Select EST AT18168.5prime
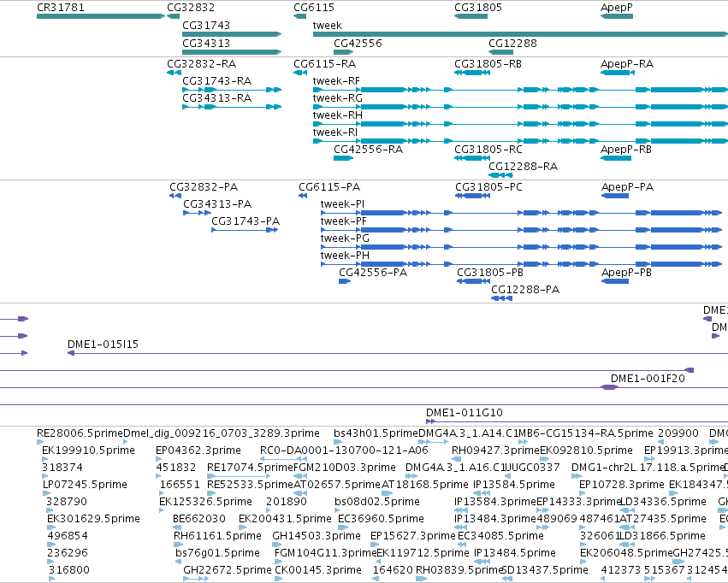 click(x=388, y=493)
